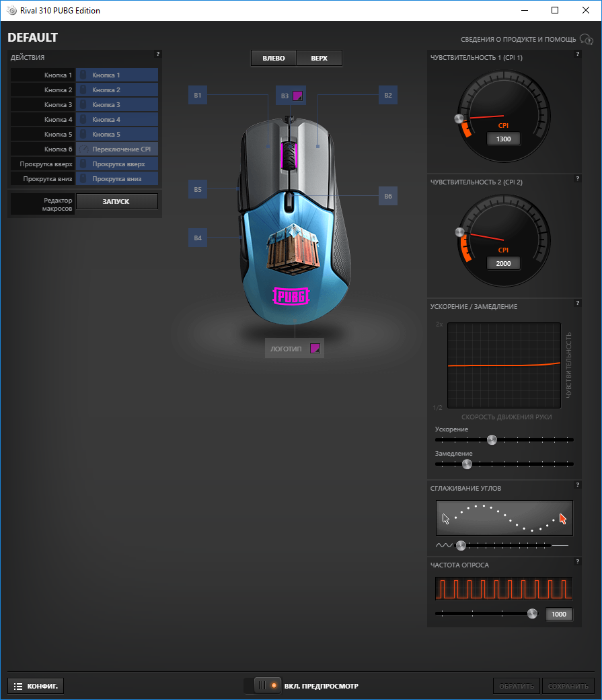Click the CPI 1 value field 1300
This screenshot has width=602, height=700.
tap(503, 139)
